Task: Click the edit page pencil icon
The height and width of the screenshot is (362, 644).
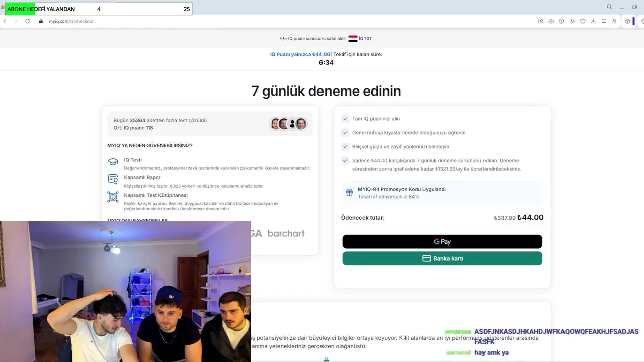Action: tap(541, 21)
